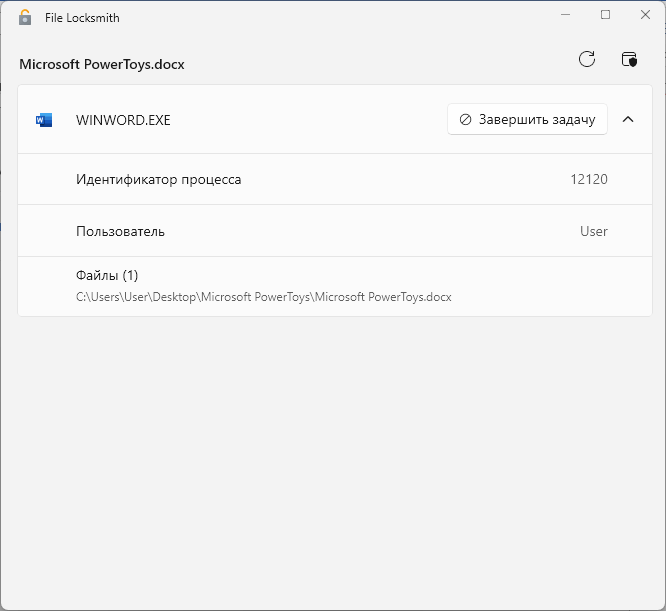Restart as administrator via shield icon

[629, 59]
